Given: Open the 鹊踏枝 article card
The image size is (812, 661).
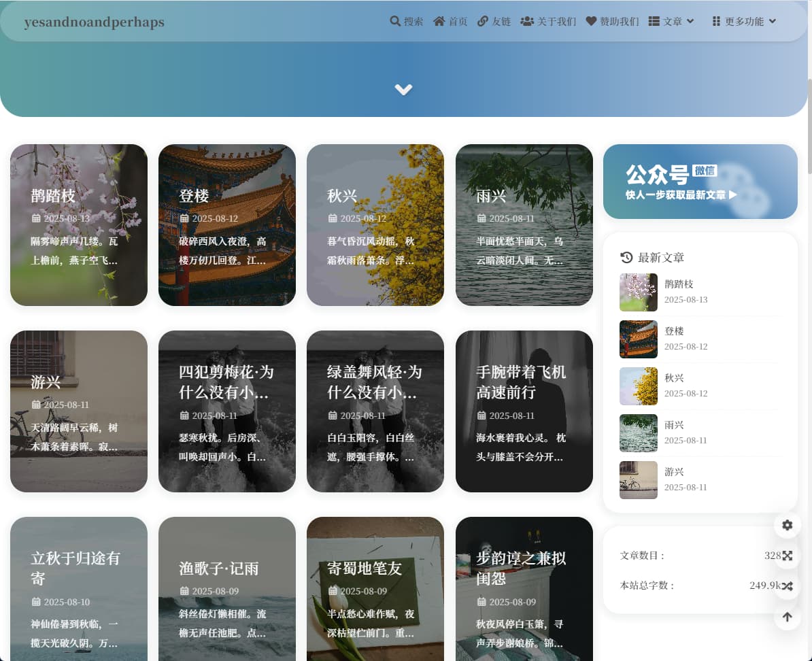Looking at the screenshot, I should (79, 224).
